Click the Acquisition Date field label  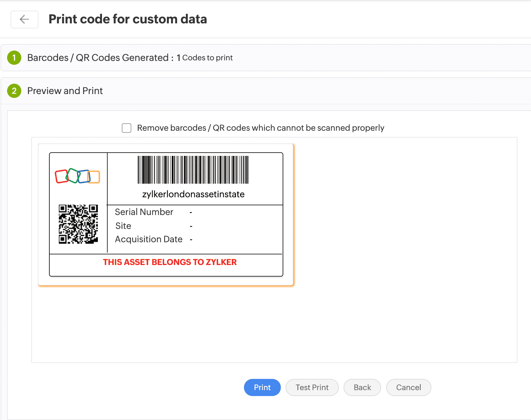[149, 239]
